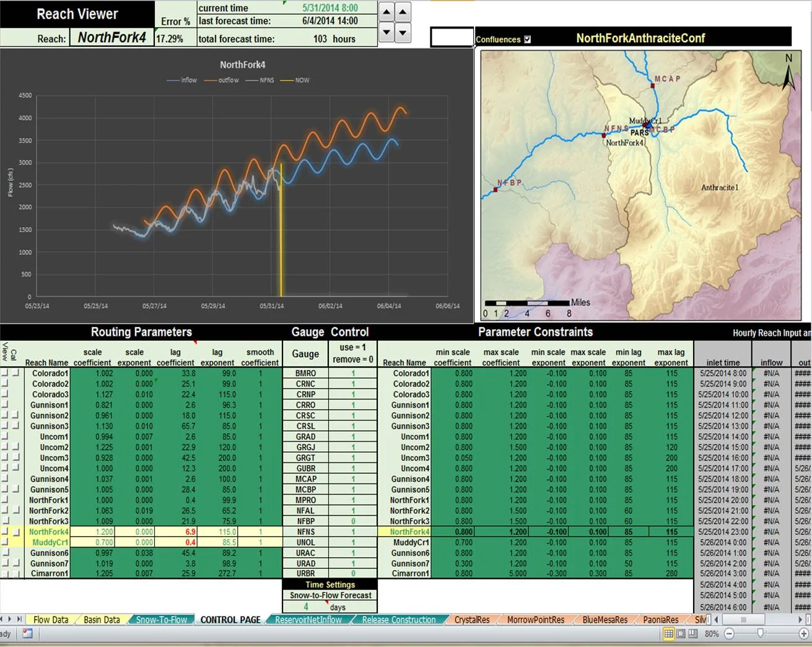Click the first up-arrow spinner button
Screen dimensions: 812x647
click(x=386, y=12)
